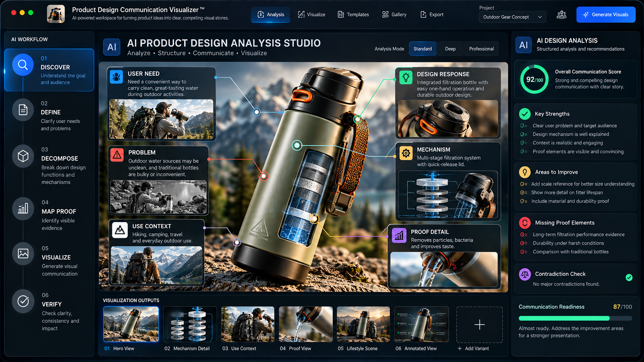The image size is (644, 362).
Task: Select the Lifestyle Scene thumbnail
Action: coord(363,324)
